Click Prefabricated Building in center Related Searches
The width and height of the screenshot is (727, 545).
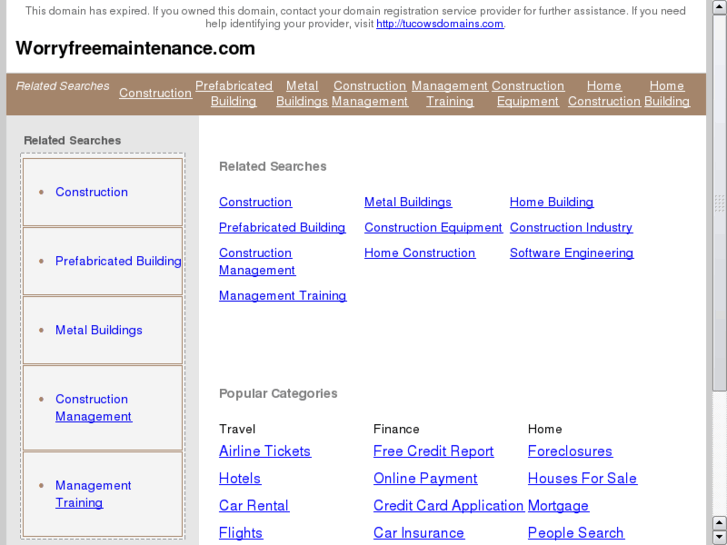[x=282, y=227]
